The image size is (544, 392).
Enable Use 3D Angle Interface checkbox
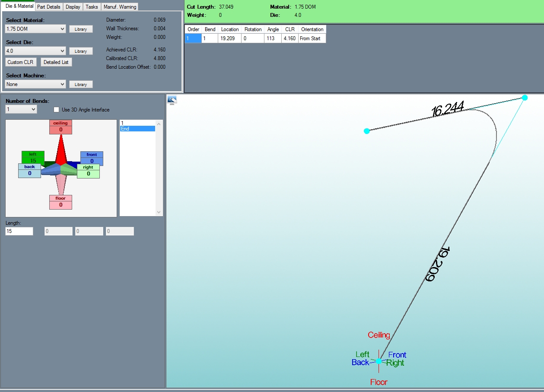[x=56, y=110]
